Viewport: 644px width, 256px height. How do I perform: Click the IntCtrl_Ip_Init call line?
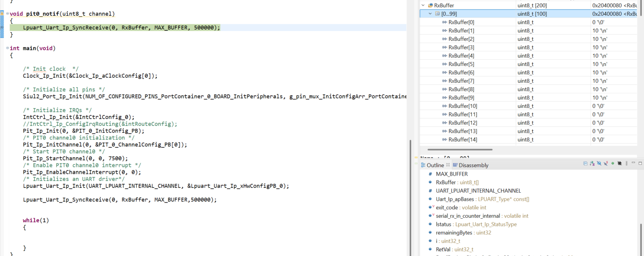click(79, 117)
